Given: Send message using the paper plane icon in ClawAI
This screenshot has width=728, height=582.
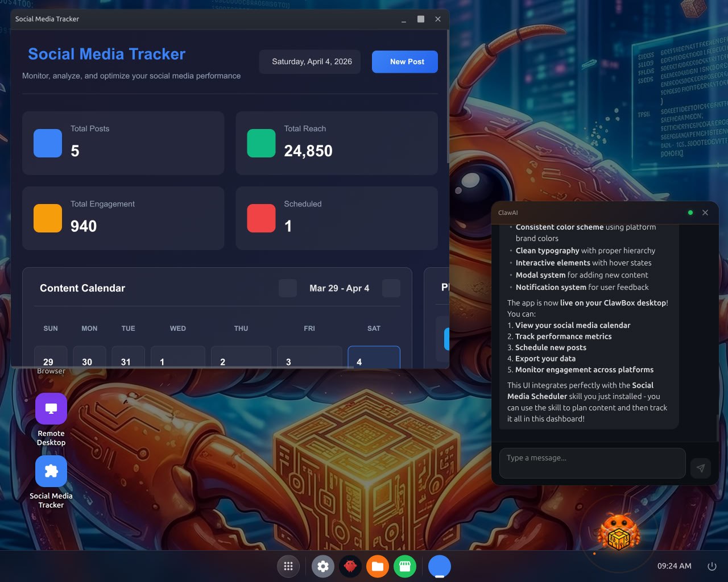Looking at the screenshot, I should [701, 468].
